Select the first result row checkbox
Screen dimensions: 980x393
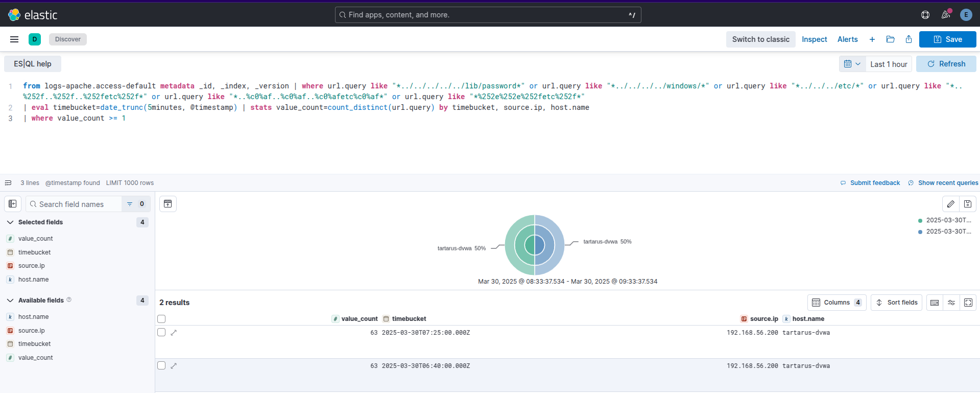[x=161, y=332]
